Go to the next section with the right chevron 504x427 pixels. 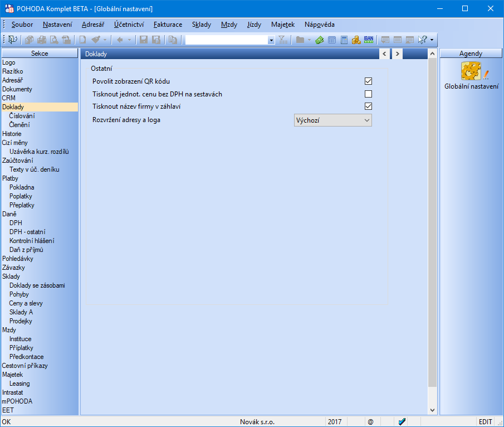point(397,54)
